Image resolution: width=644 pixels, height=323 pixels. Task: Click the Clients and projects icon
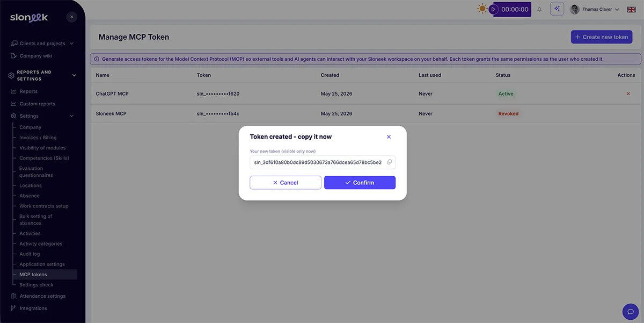(x=13, y=44)
